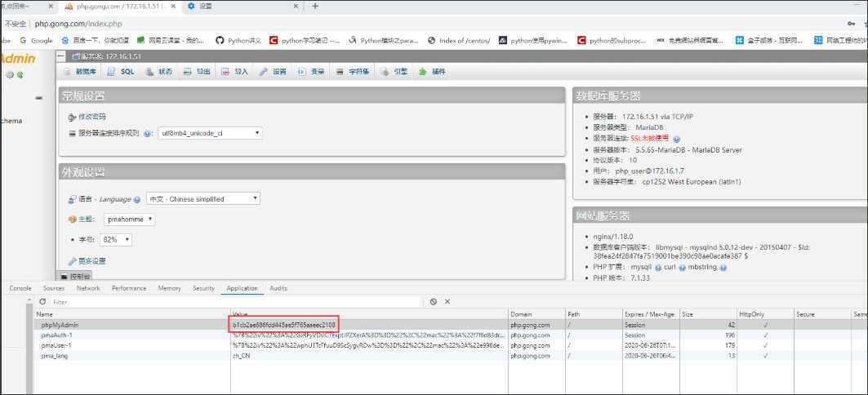Open server connection collation dropdown utf8mb4_unicode_ci
Image resolution: width=868 pixels, height=395 pixels.
pos(210,133)
